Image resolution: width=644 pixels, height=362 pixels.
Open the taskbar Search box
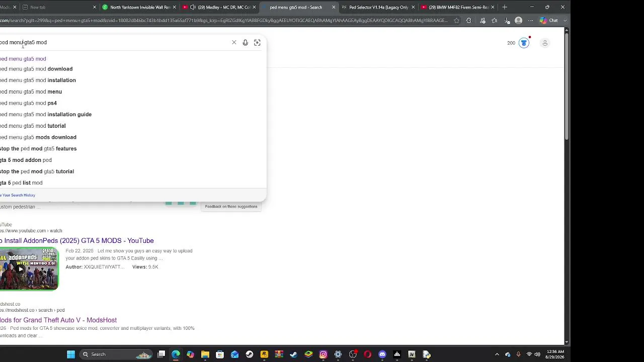(x=117, y=354)
